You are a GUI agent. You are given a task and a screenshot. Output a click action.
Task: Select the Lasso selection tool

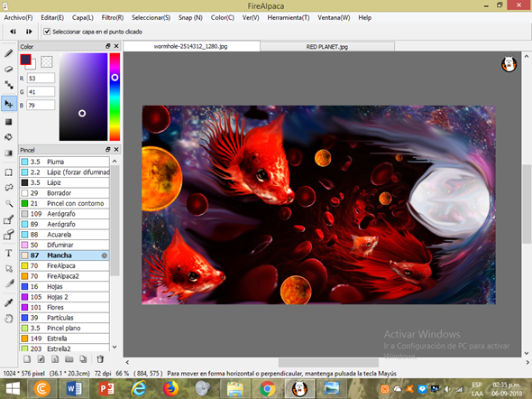(x=8, y=188)
